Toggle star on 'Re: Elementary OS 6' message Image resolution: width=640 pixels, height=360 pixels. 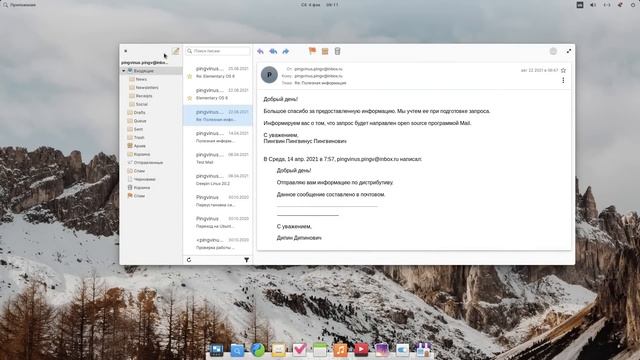[189, 76]
